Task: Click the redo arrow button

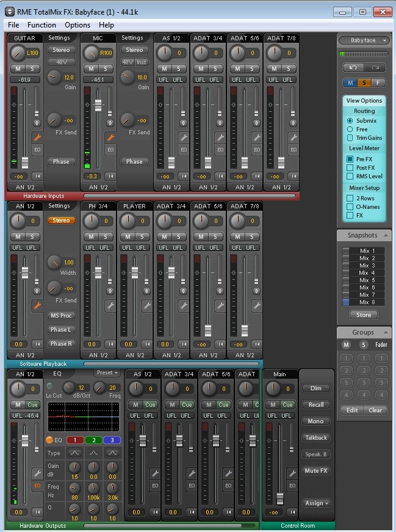Action: pos(375,68)
